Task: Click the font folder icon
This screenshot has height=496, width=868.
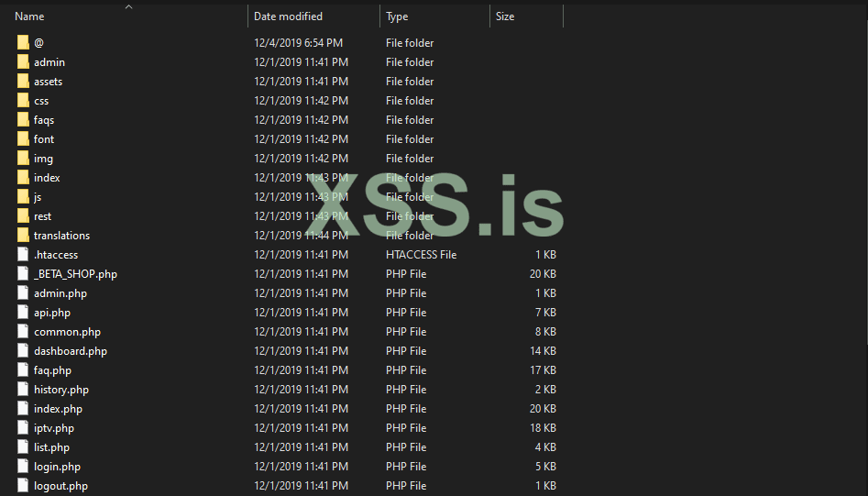Action: (x=23, y=139)
